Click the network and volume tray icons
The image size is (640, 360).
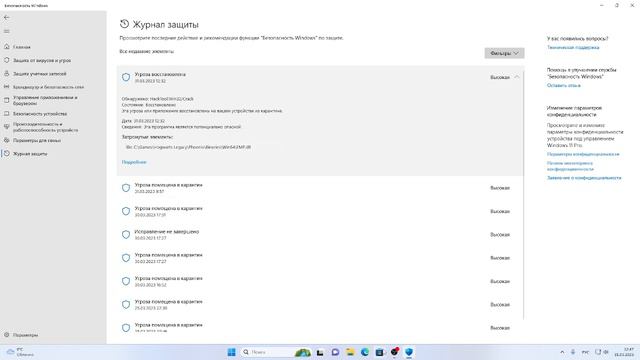point(602,352)
